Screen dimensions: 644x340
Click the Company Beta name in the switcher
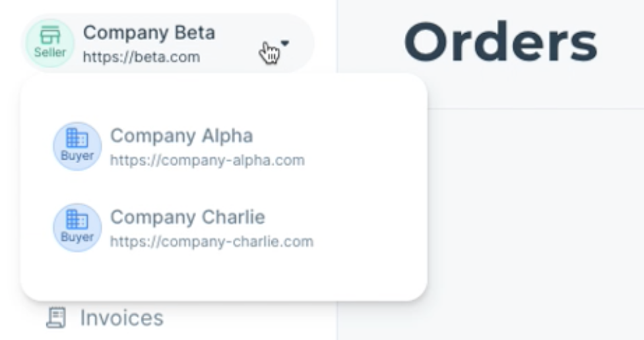click(149, 32)
